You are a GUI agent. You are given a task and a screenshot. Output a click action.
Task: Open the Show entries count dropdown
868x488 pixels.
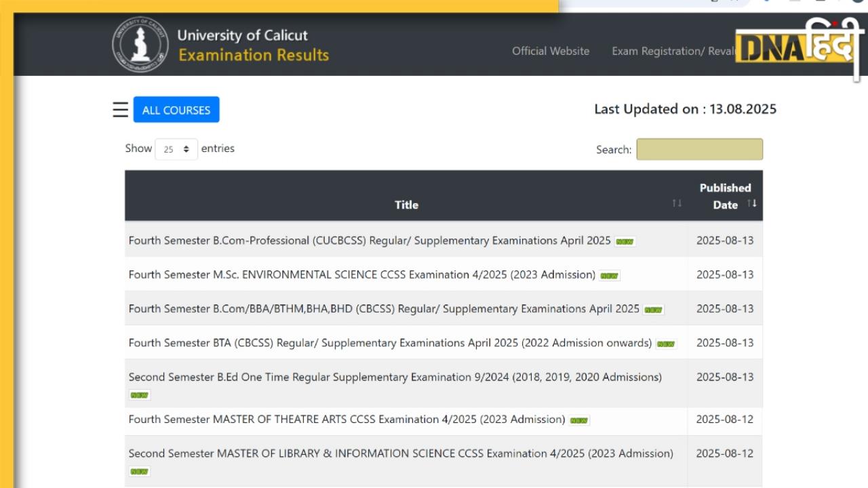pyautogui.click(x=176, y=149)
